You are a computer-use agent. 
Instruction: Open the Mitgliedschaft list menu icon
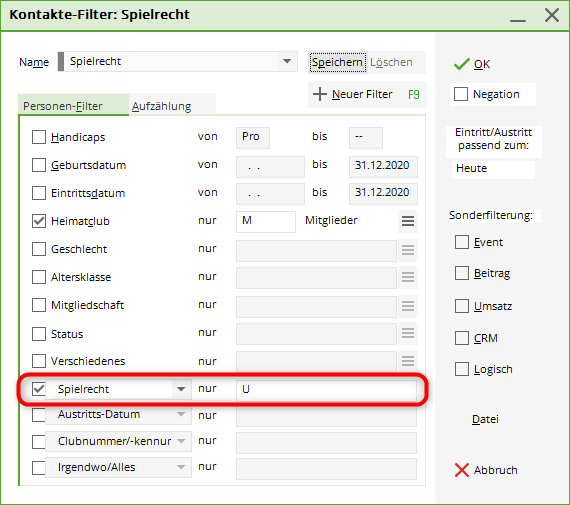(408, 306)
